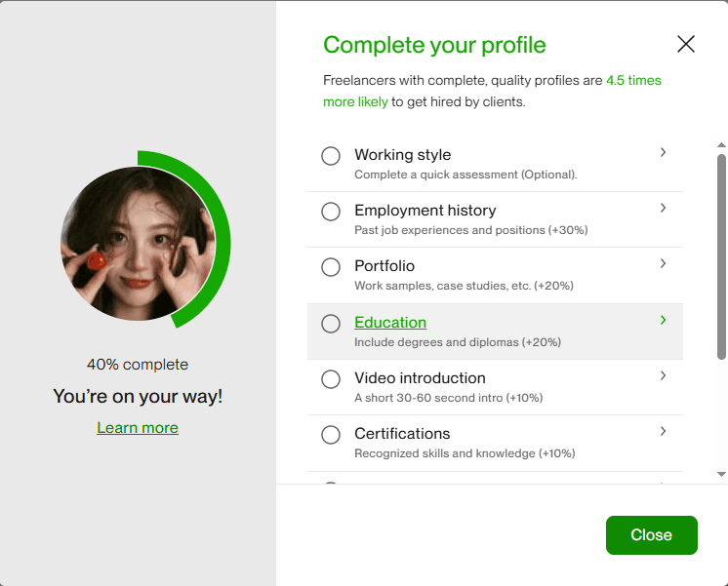Screen dimensions: 728x586
Task: Select the Employment history radio circle
Action: pos(331,212)
